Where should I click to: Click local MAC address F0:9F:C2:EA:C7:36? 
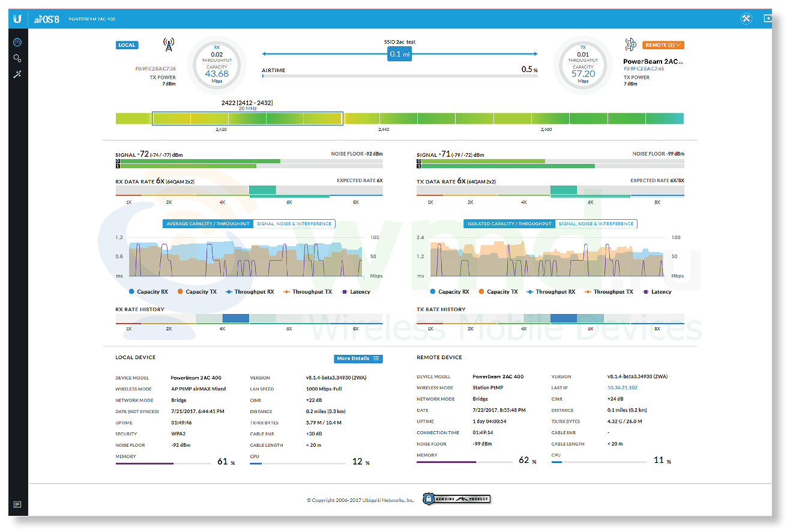pos(155,68)
